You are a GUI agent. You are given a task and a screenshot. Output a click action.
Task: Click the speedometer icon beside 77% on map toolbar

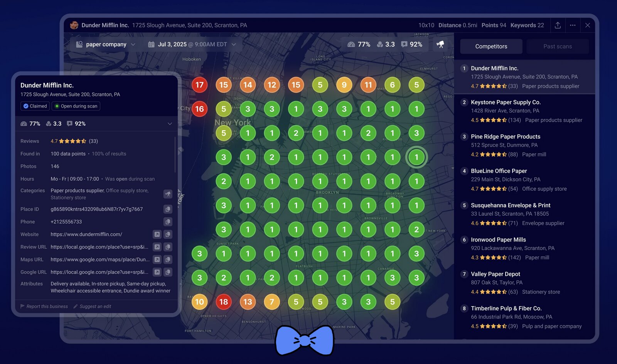pos(351,44)
